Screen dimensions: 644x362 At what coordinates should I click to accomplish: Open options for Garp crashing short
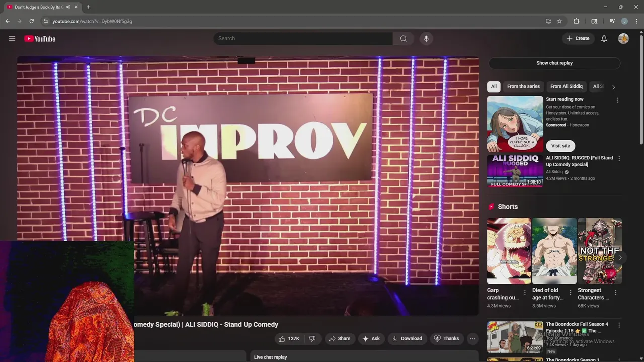pos(525,293)
